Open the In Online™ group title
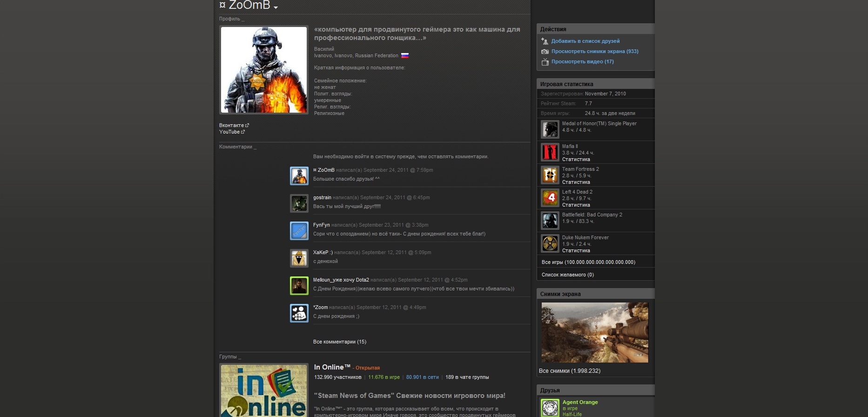The height and width of the screenshot is (417, 868). click(x=332, y=367)
